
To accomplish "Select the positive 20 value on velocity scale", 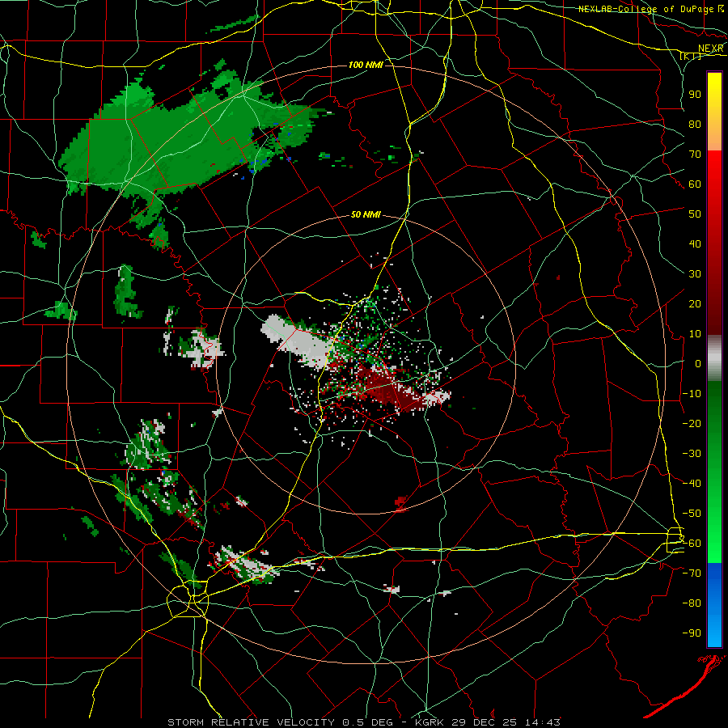I will click(695, 304).
